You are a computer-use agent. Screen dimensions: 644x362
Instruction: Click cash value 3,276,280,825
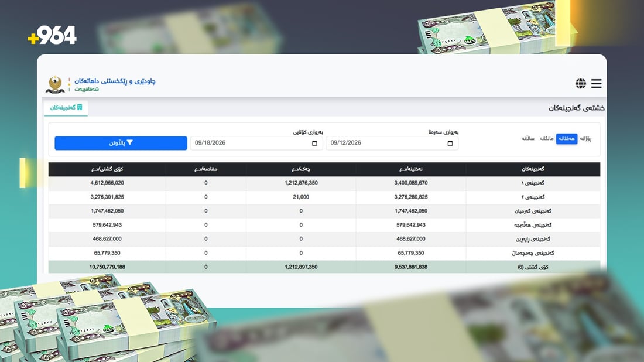point(411,197)
